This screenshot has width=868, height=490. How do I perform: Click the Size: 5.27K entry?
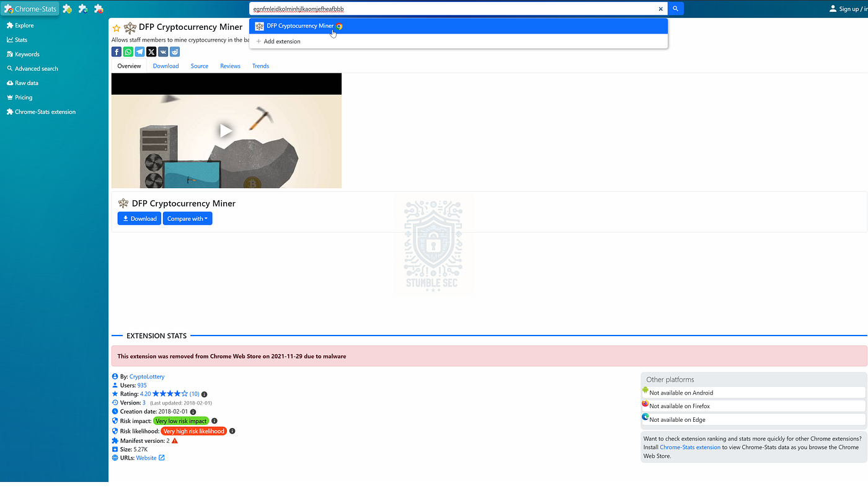pyautogui.click(x=130, y=449)
